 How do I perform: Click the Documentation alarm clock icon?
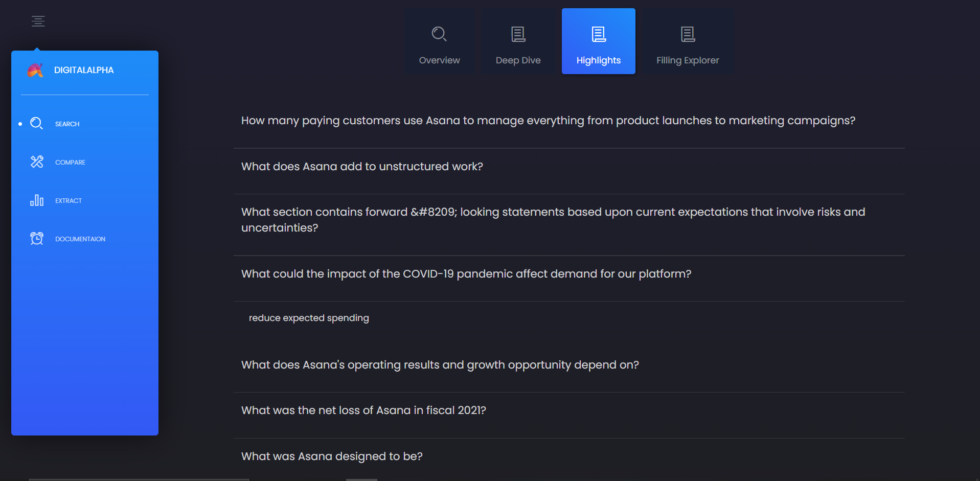37,238
